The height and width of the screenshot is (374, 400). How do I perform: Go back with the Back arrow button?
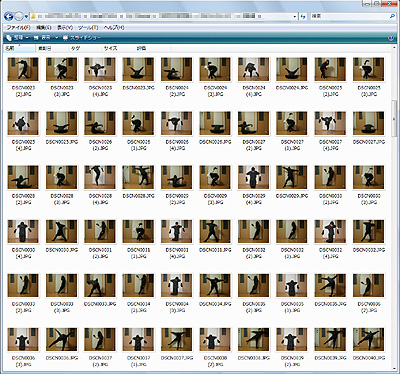[9, 16]
